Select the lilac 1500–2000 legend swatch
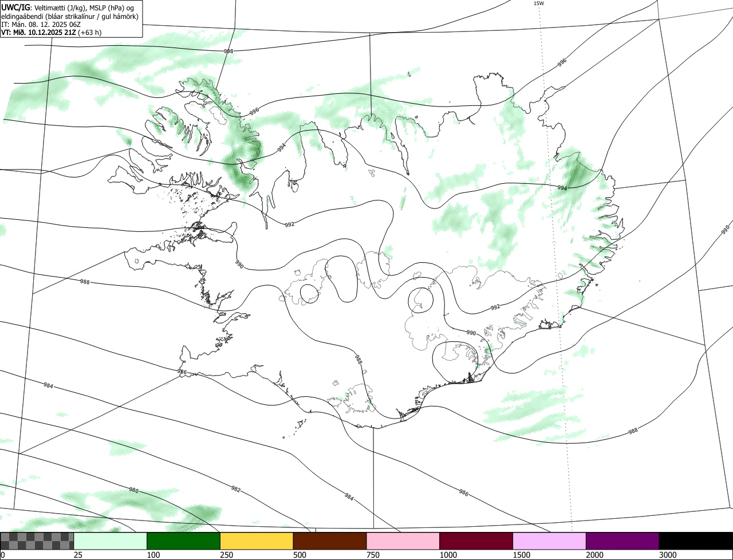The height and width of the screenshot is (560, 733). click(x=549, y=541)
